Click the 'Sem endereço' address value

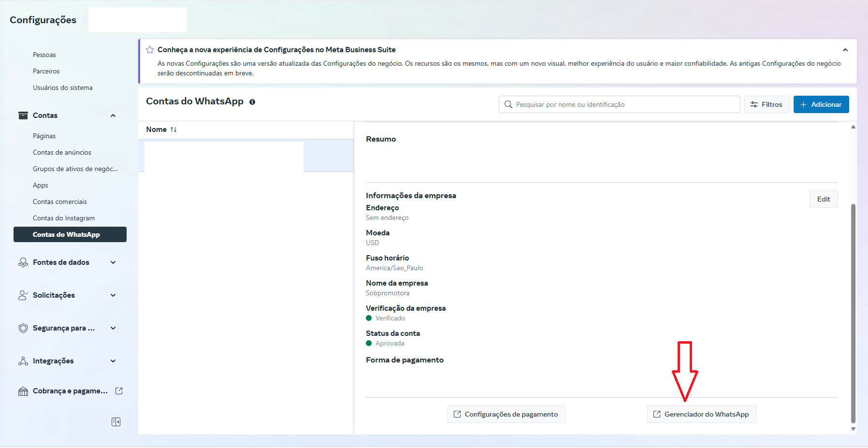pos(387,217)
